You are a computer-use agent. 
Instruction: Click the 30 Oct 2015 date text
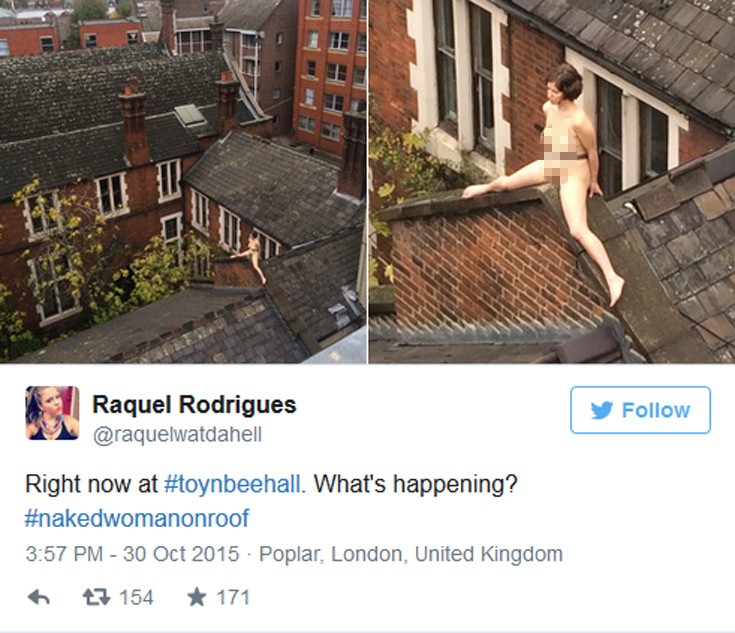click(181, 554)
